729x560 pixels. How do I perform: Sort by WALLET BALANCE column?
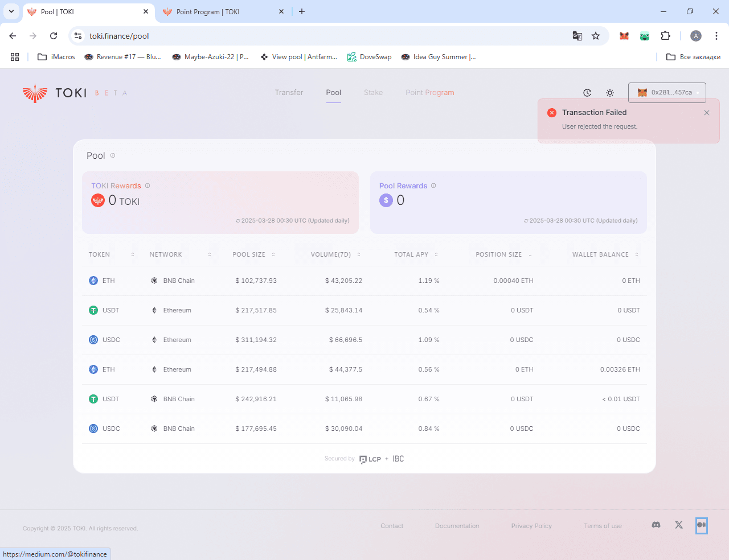[637, 254]
